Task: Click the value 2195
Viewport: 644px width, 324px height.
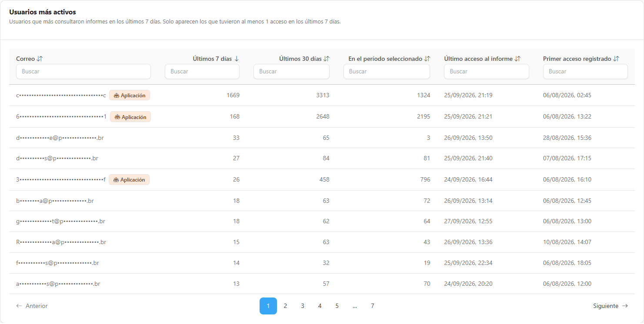Action: [423, 117]
